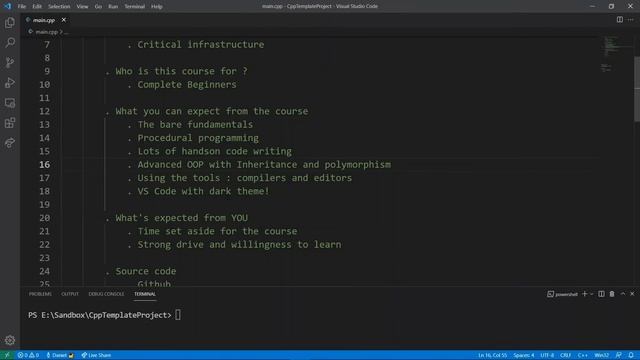Select language mode C++ in status bar

point(582,355)
